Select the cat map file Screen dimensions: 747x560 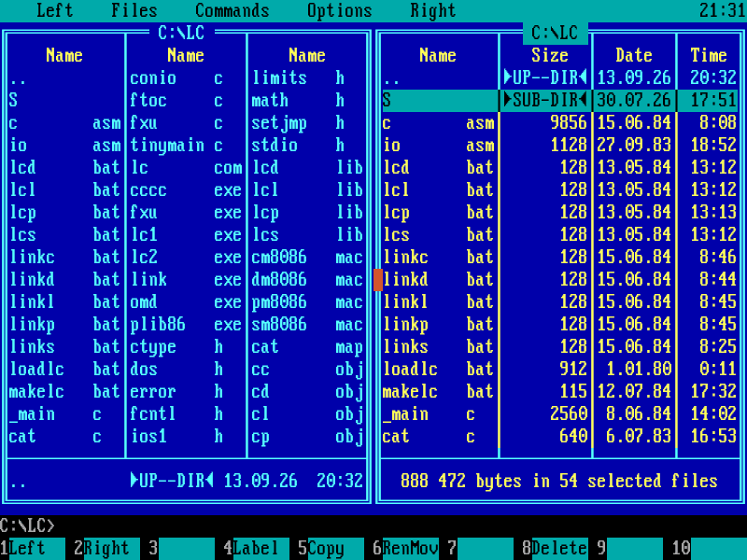click(307, 346)
